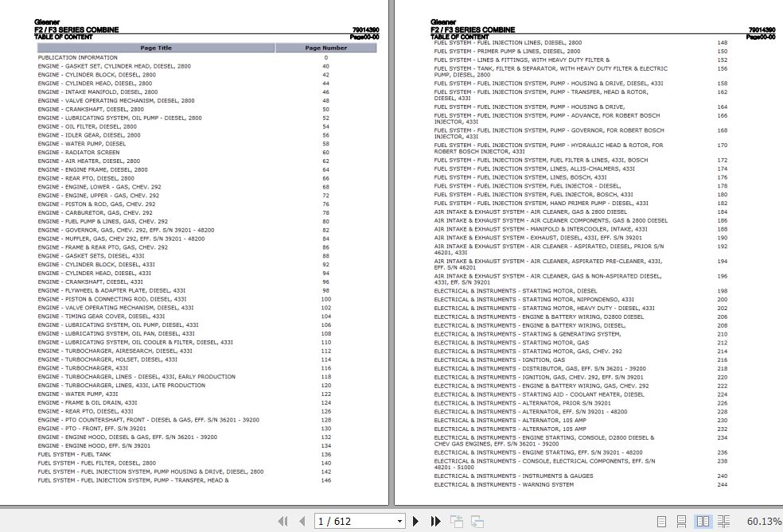Select two-page facing view
This screenshot has height=532, width=783.
tap(703, 522)
